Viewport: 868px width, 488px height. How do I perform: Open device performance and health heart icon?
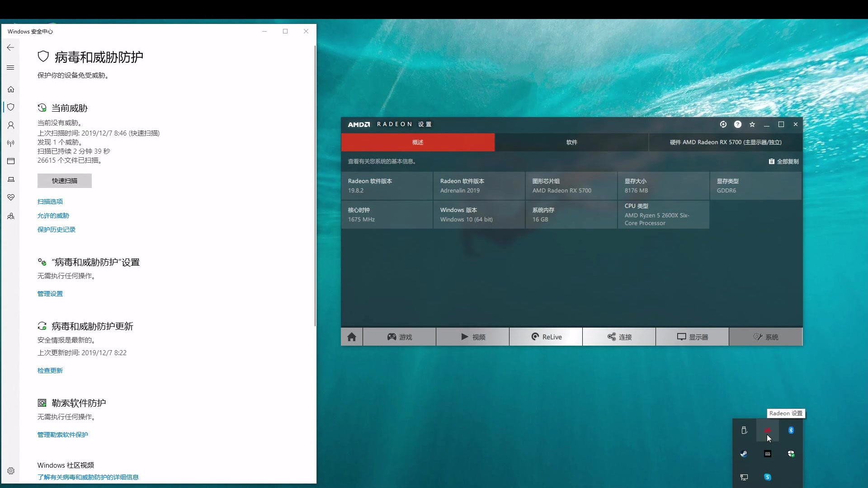pos(11,197)
